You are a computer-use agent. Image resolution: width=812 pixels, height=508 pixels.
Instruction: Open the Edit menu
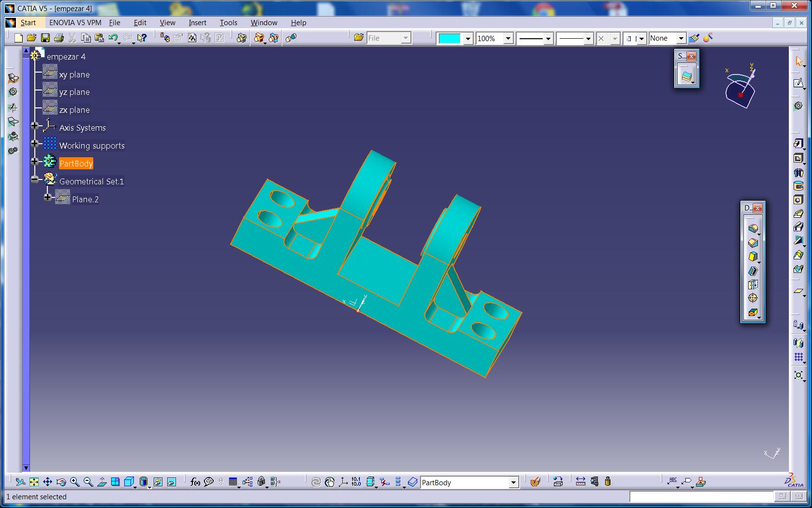point(140,23)
